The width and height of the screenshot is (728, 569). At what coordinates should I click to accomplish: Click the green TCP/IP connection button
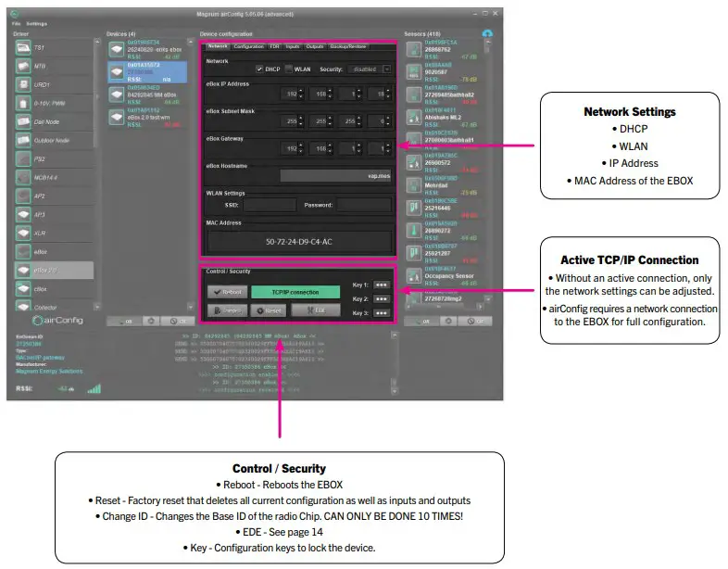(x=295, y=292)
